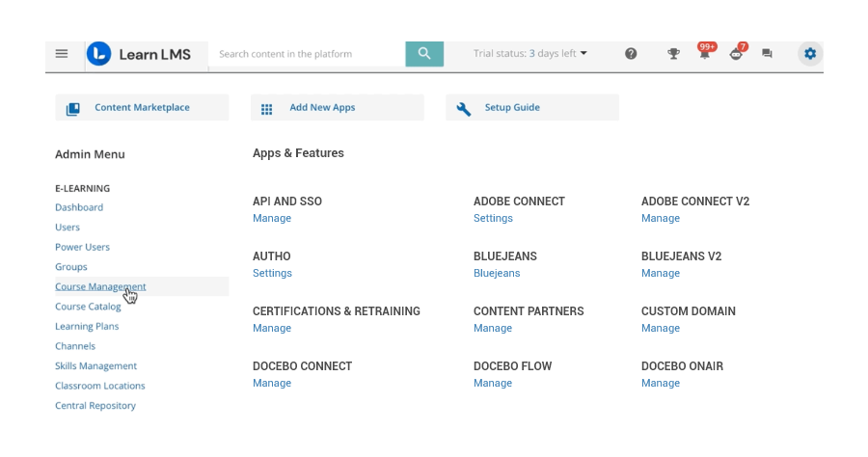Viewport: 868px width, 457px height.
Task: Expand the Trial status dropdown
Action: tap(529, 54)
